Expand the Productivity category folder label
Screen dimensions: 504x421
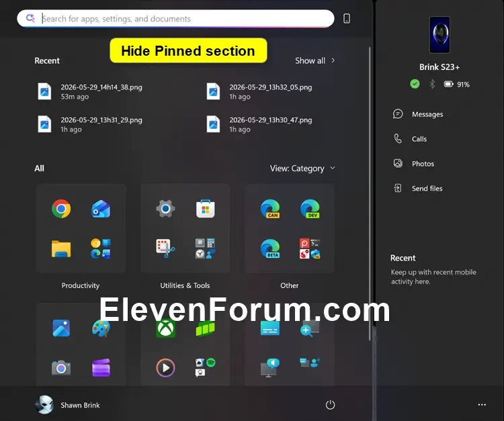tap(81, 285)
